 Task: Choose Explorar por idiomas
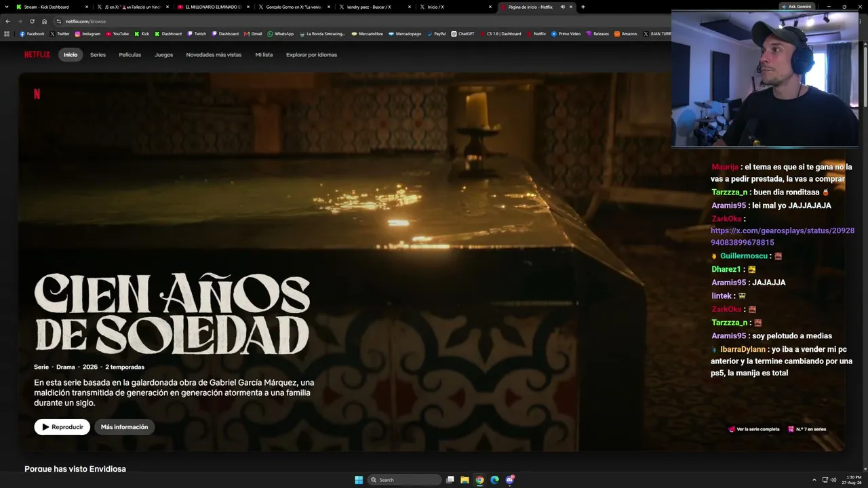(x=311, y=55)
